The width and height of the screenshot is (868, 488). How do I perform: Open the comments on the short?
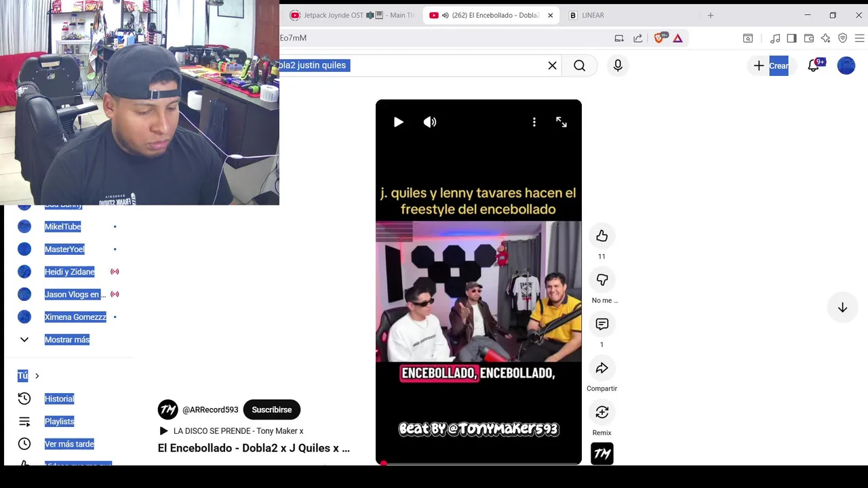click(601, 324)
